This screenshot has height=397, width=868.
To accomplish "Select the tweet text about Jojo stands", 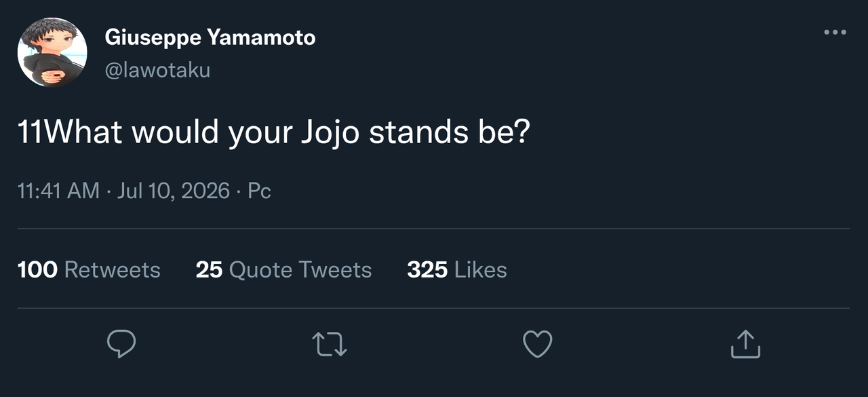I will (273, 132).
